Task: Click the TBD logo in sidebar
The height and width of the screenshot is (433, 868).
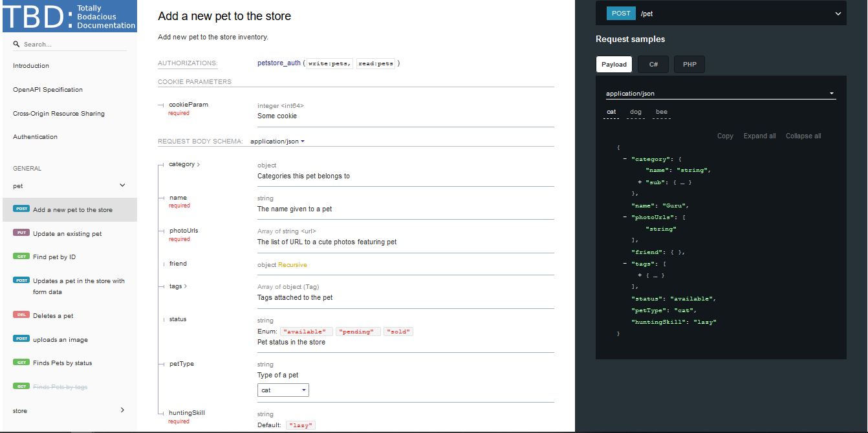Action: (69, 17)
